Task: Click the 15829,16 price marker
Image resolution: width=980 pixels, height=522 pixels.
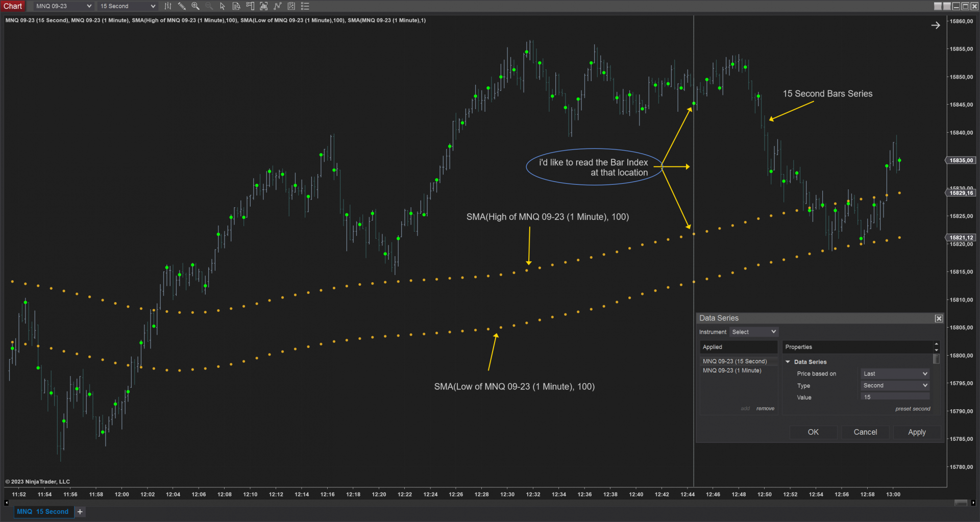Action: click(961, 193)
